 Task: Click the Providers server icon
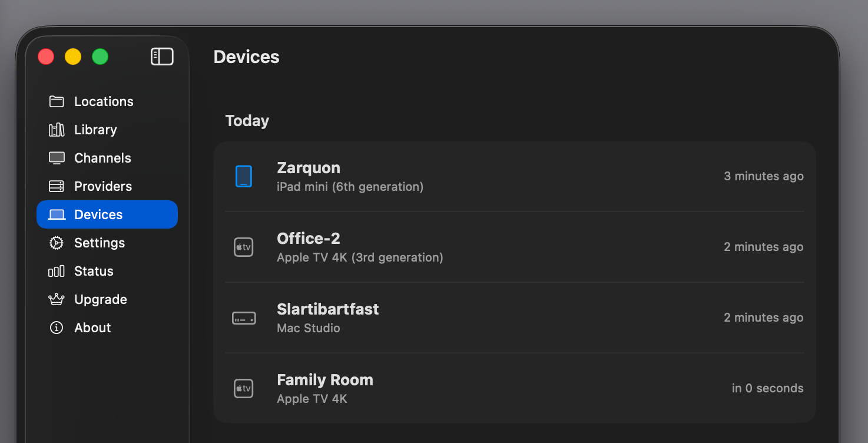coord(57,186)
